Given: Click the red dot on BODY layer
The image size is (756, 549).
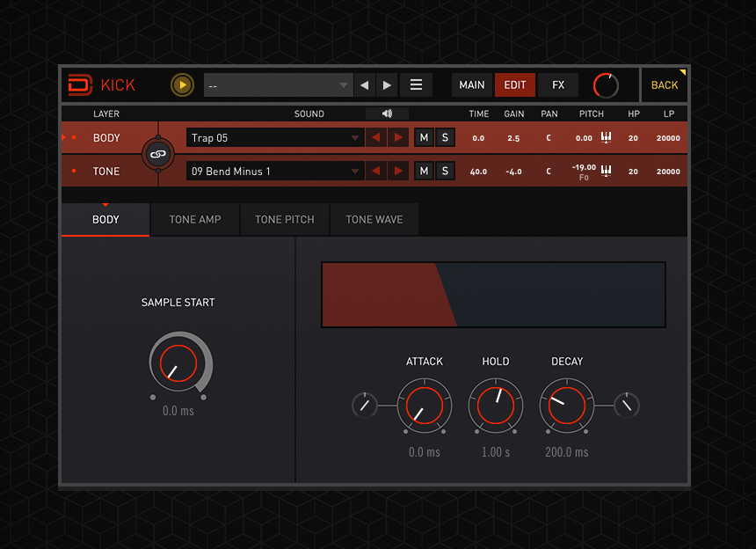Looking at the screenshot, I should coord(74,137).
